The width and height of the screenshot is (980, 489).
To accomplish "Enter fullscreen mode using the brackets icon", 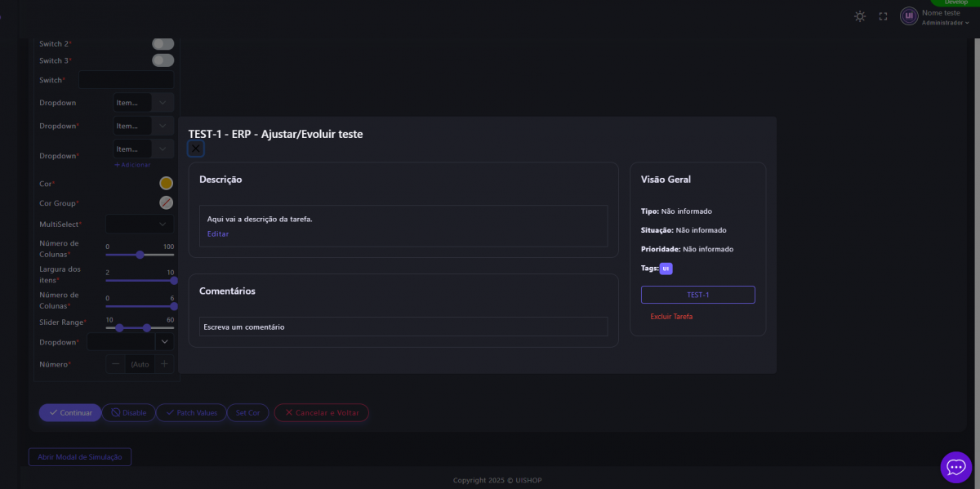I will 883,16.
